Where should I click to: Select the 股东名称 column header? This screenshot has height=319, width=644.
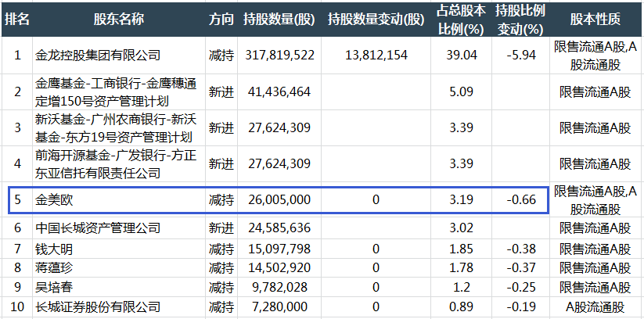coord(119,20)
